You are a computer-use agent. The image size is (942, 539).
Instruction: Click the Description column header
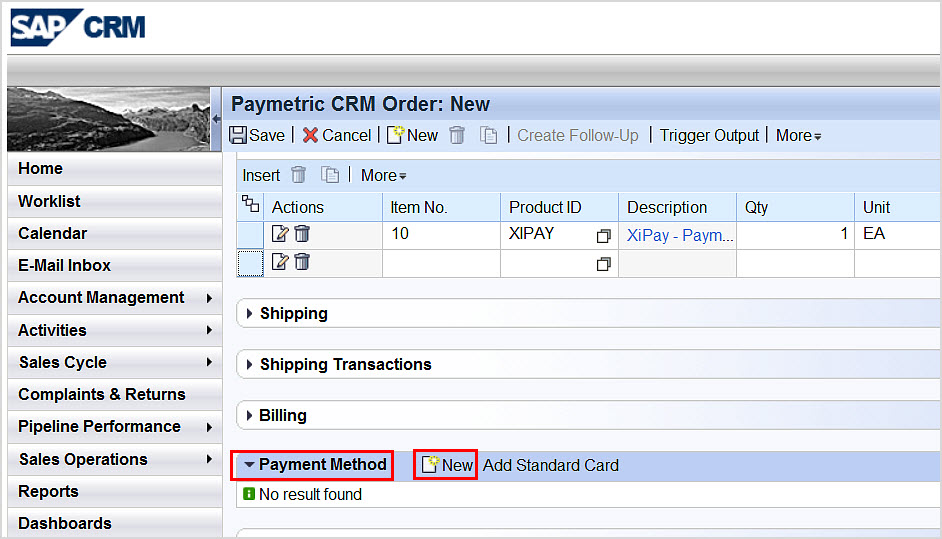(x=677, y=207)
